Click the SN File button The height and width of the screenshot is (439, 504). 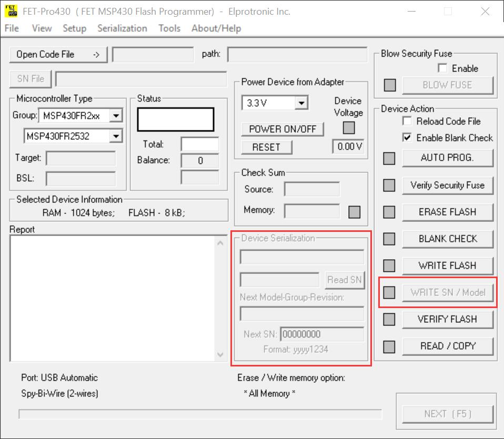tap(31, 79)
